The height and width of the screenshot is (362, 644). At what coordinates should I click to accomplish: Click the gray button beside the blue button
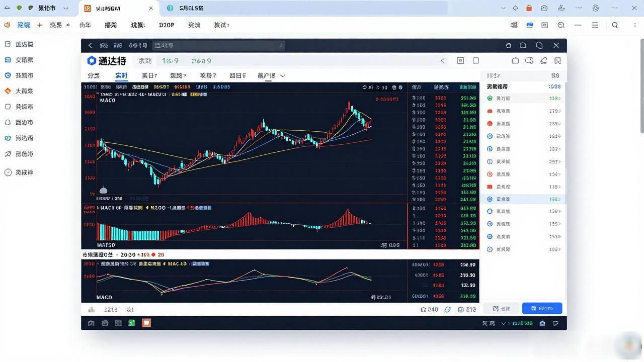501,308
